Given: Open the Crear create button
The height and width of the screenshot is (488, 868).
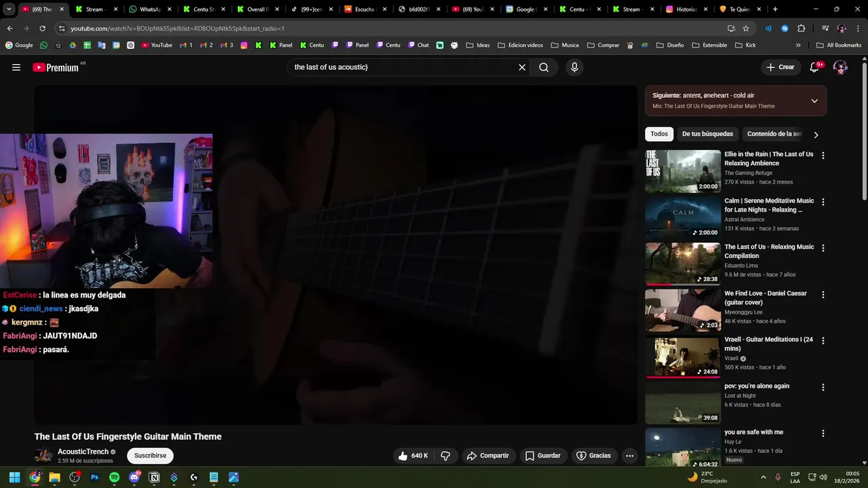Looking at the screenshot, I should 780,67.
